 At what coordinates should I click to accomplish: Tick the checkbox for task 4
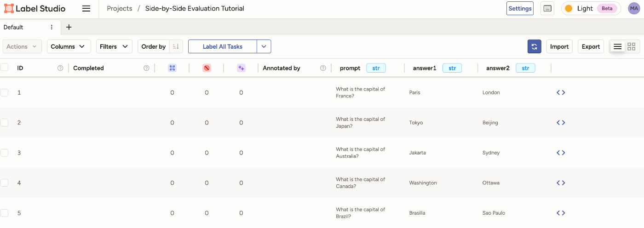5,182
